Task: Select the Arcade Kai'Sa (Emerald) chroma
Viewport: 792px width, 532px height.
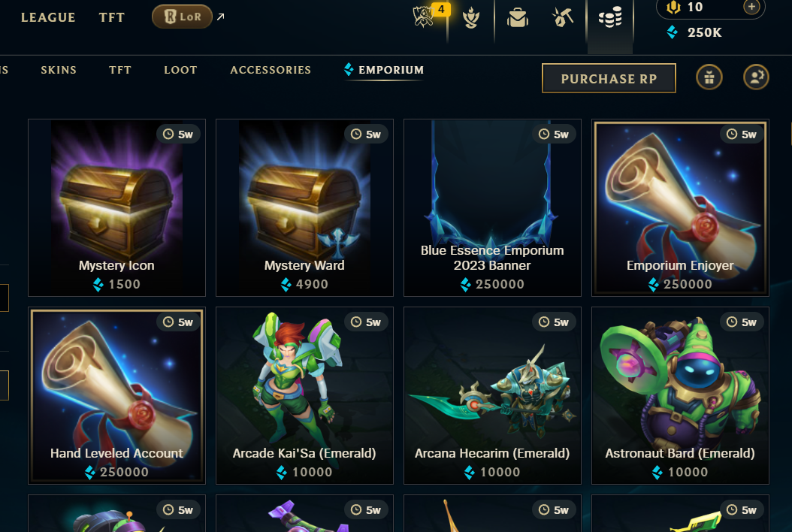Action: [x=304, y=395]
